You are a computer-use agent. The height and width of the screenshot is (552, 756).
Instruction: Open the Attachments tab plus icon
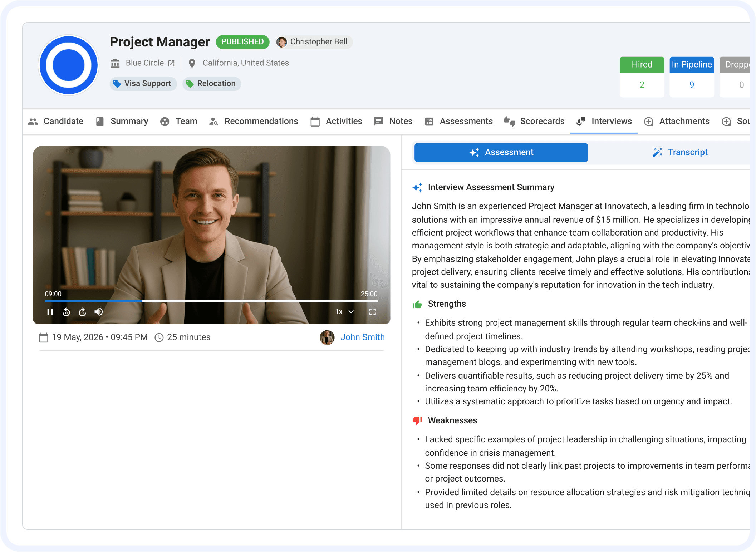648,122
